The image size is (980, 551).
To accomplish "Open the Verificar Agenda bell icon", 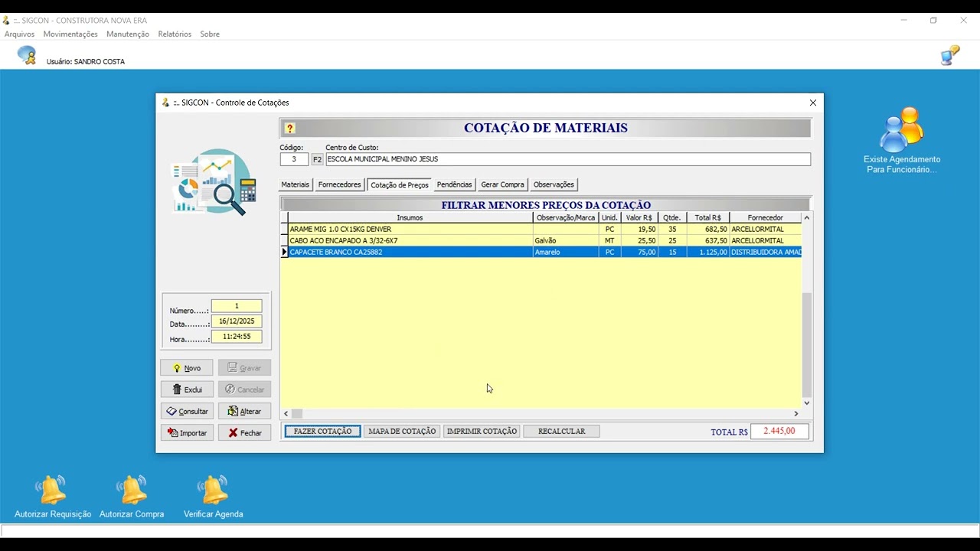I will coord(213,490).
